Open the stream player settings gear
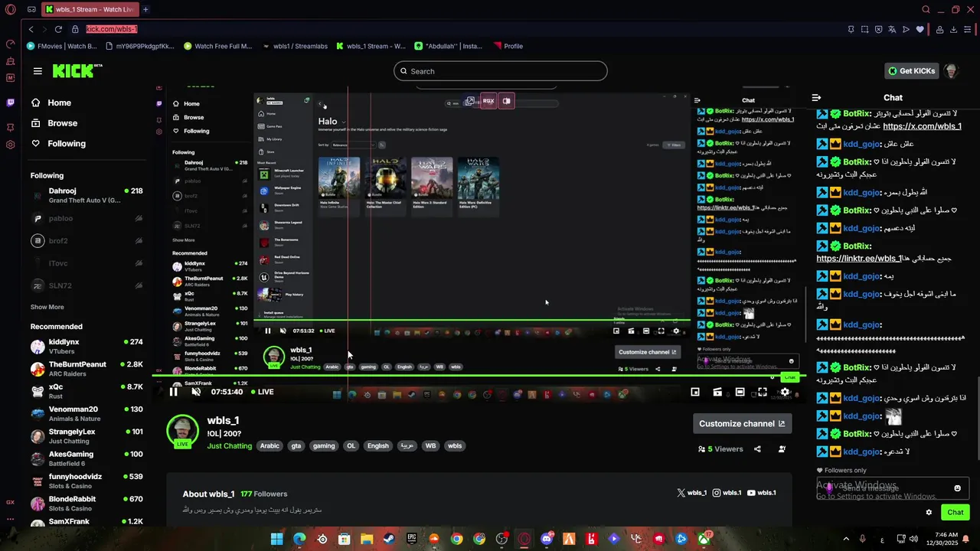The width and height of the screenshot is (980, 551). tap(785, 392)
